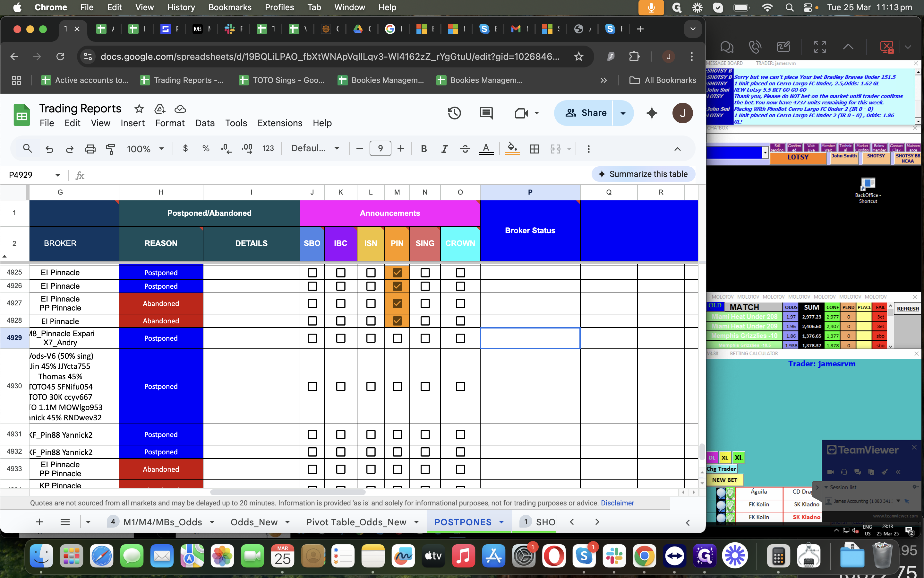Open the font Default dropdown
The width and height of the screenshot is (924, 578).
[315, 148]
